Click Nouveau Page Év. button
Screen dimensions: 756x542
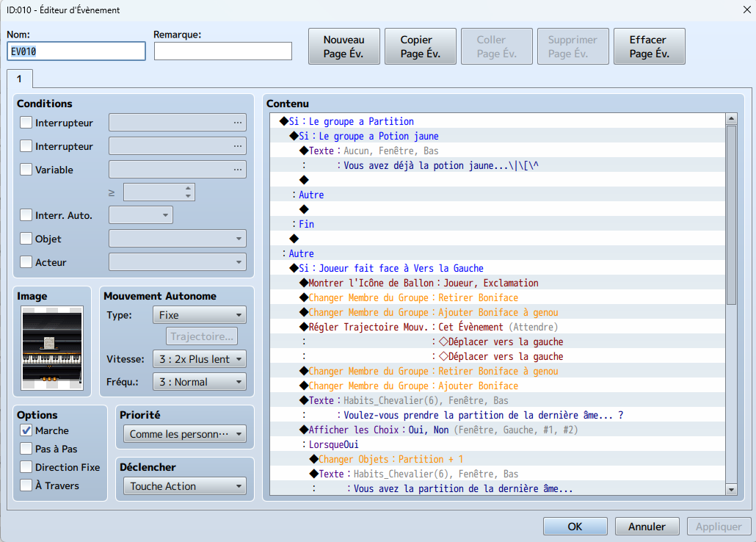pos(344,47)
